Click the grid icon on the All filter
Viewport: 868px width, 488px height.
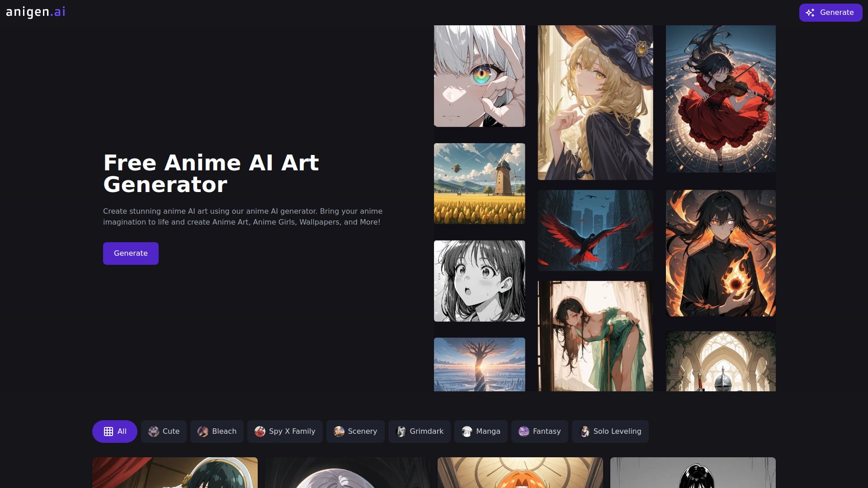point(108,432)
